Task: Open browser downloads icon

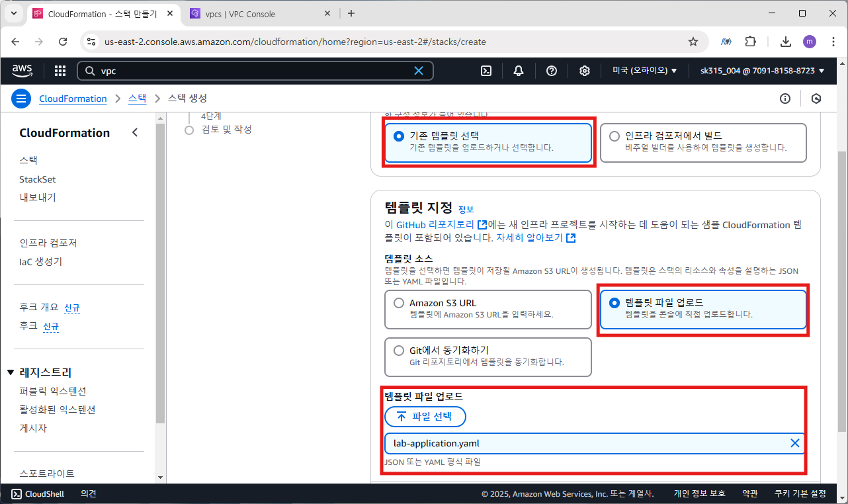Action: click(x=786, y=42)
